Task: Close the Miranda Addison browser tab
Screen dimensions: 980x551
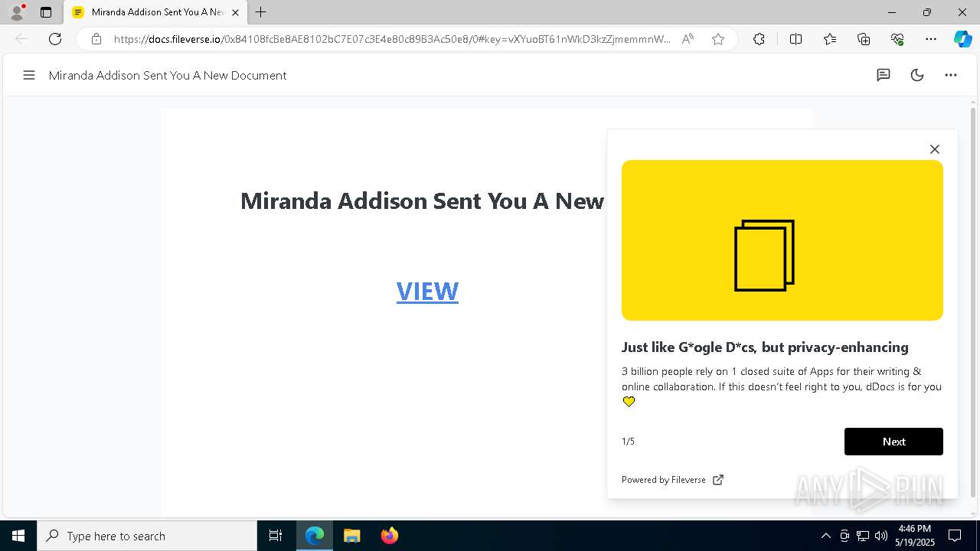Action: tap(235, 12)
